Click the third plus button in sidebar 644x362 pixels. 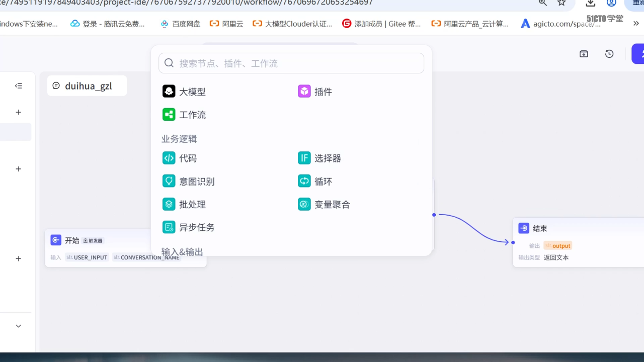19,258
